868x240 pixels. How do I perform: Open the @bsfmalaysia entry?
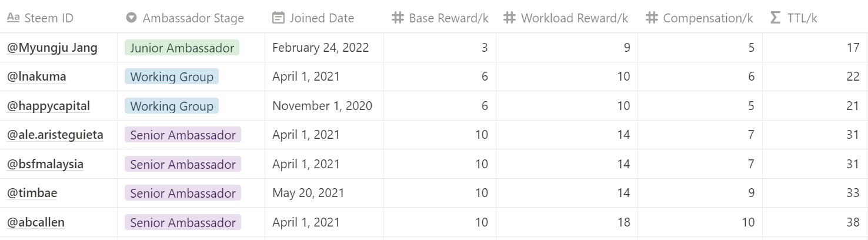click(x=45, y=164)
